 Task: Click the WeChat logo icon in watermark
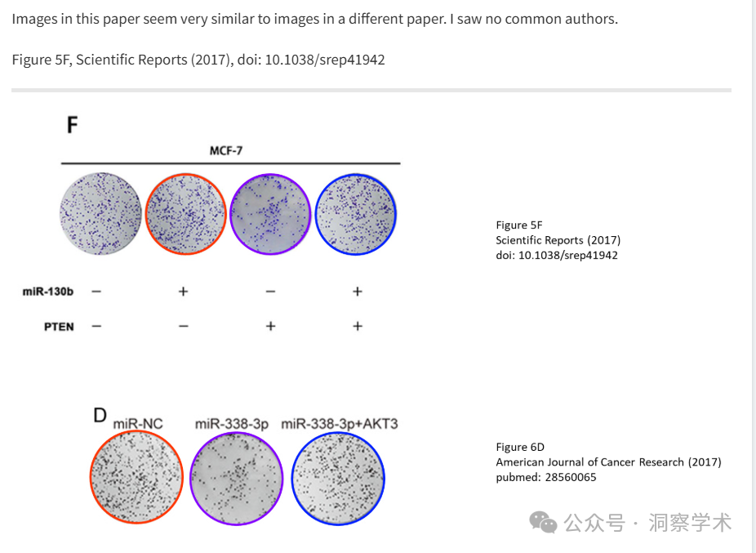tap(543, 523)
